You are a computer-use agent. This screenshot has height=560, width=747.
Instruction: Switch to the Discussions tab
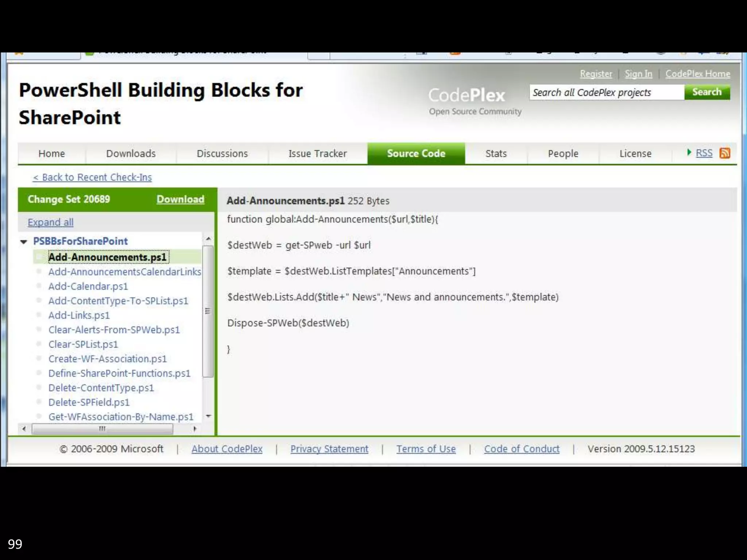[222, 153]
